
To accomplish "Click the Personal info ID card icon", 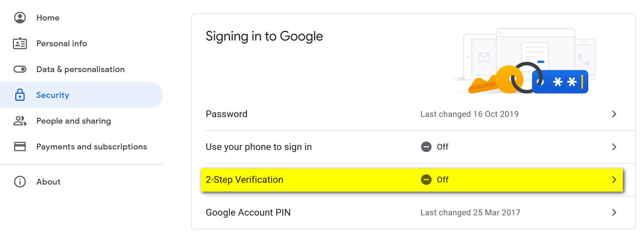I will (x=20, y=43).
